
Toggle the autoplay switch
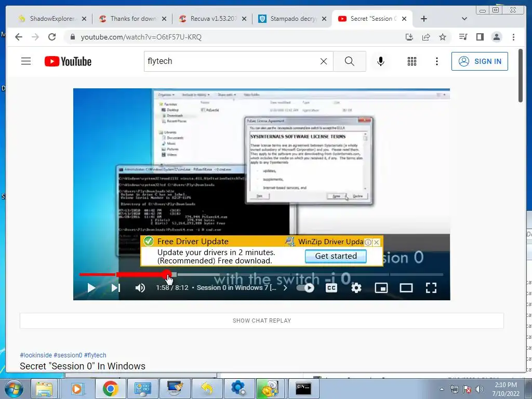pos(305,288)
